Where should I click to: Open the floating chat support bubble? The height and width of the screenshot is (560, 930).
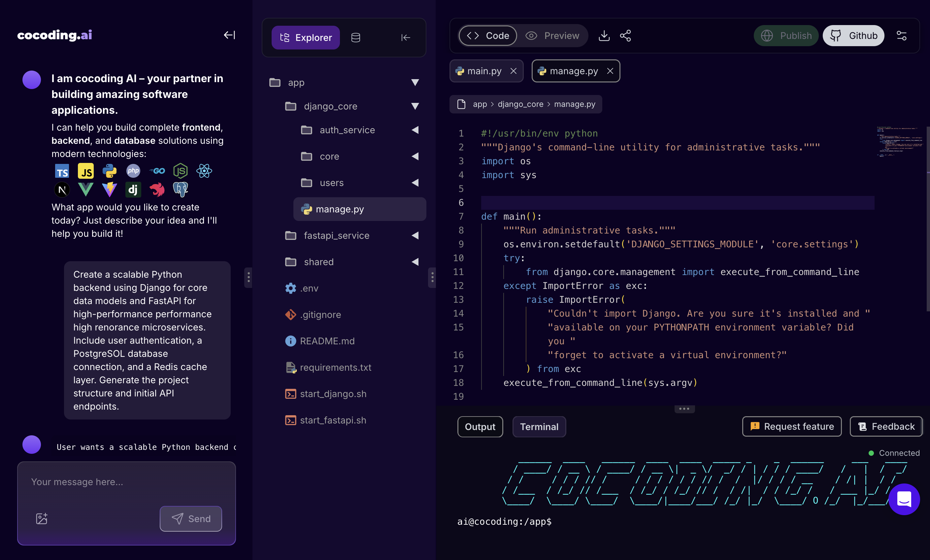[x=904, y=499]
